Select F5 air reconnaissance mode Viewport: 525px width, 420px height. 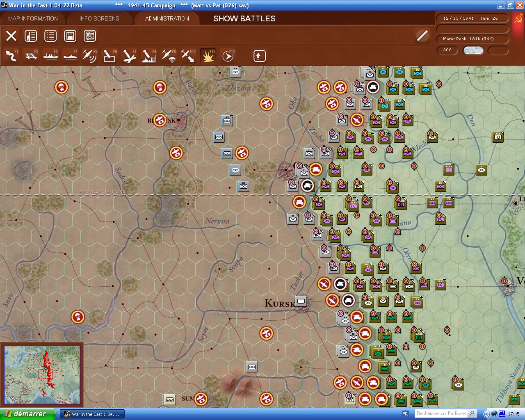pos(90,56)
